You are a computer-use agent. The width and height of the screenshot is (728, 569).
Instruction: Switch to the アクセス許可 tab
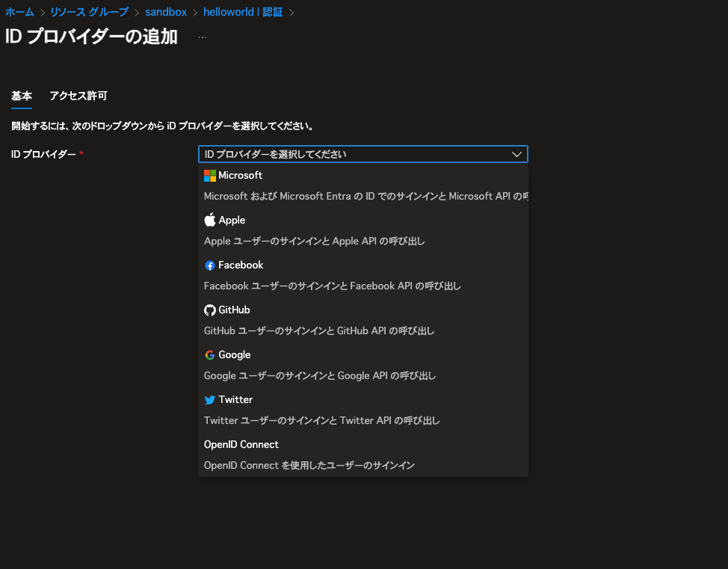tap(78, 96)
